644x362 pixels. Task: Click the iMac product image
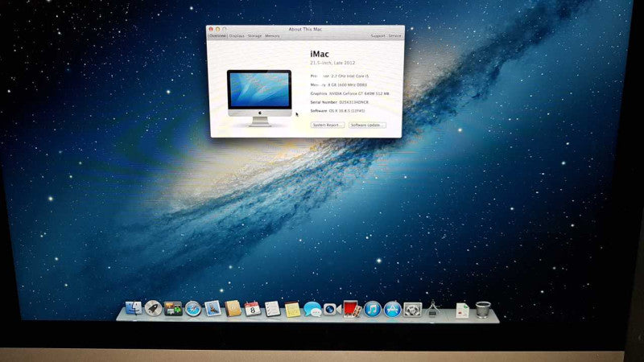tap(259, 97)
